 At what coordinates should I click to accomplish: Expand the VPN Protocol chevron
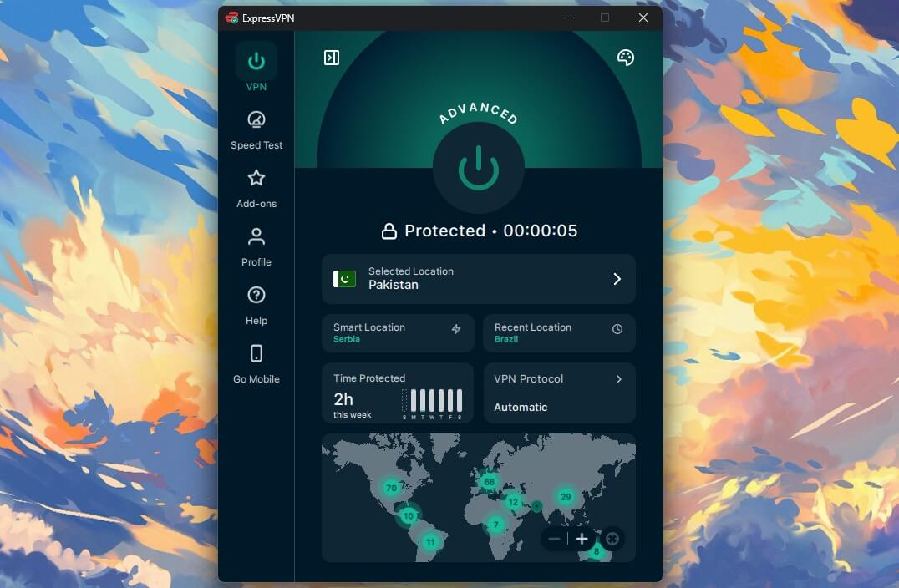pos(618,379)
